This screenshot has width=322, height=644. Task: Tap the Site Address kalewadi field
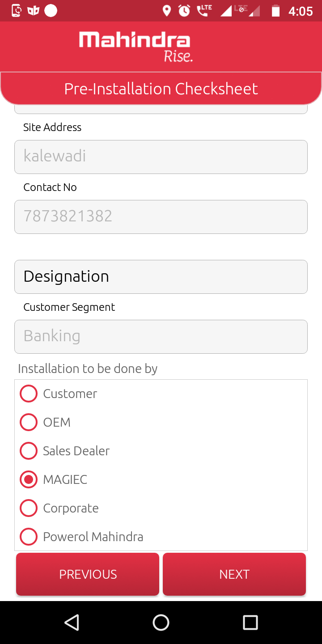pyautogui.click(x=161, y=157)
